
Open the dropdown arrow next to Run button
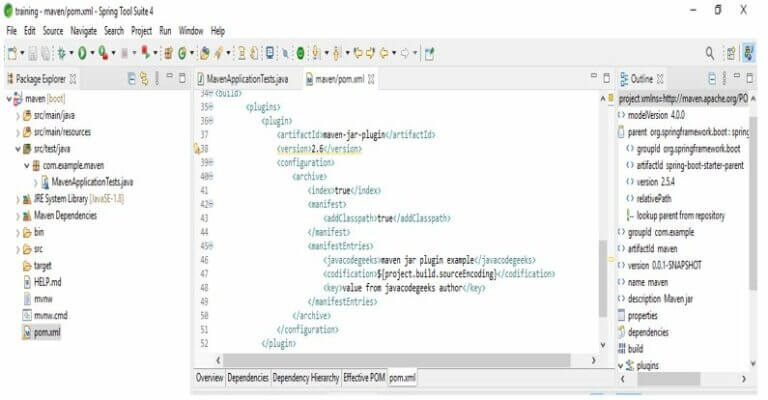pyautogui.click(x=92, y=53)
